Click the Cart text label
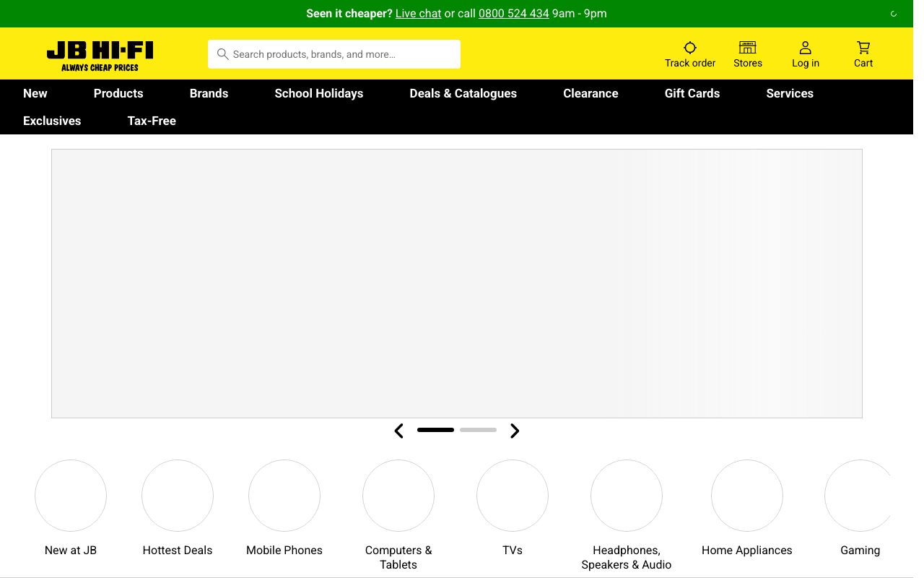Image resolution: width=924 pixels, height=578 pixels. pyautogui.click(x=863, y=63)
